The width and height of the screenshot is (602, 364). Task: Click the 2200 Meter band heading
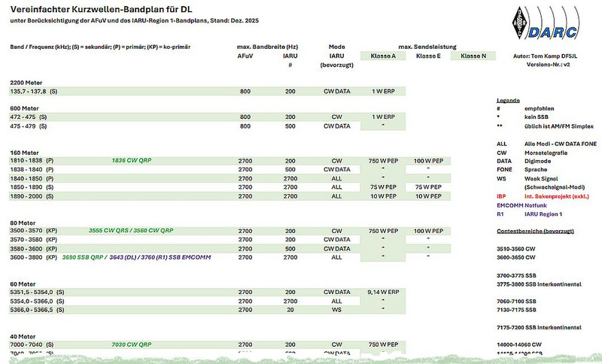(28, 81)
